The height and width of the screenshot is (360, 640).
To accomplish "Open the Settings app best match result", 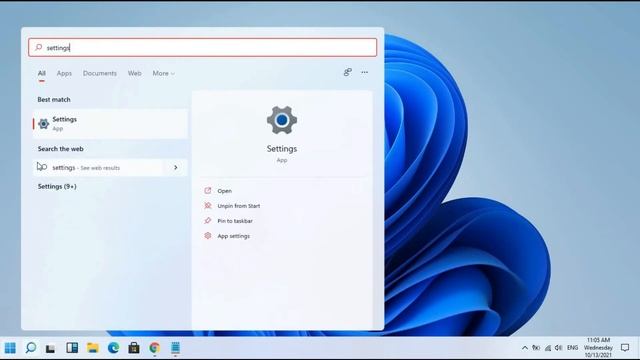I will click(x=110, y=124).
